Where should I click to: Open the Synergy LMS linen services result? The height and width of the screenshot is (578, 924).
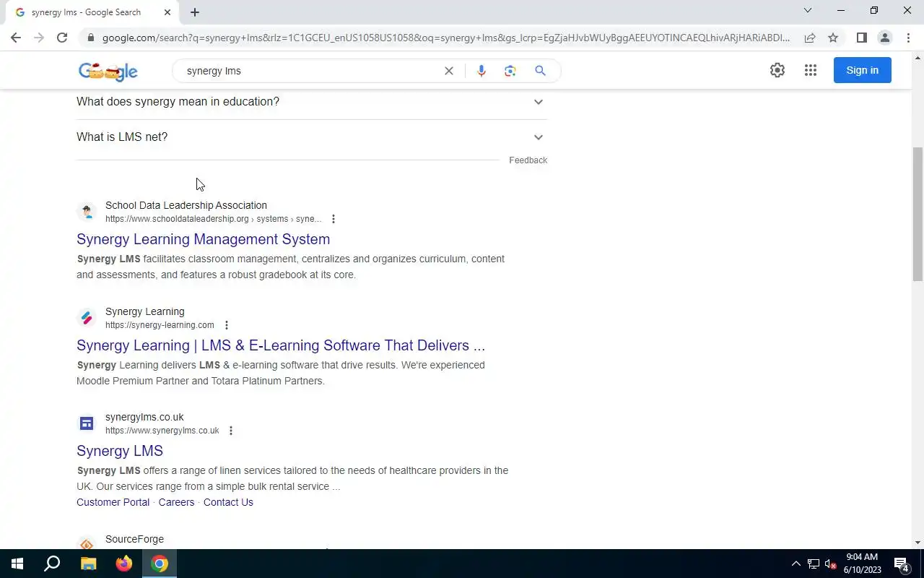(x=120, y=451)
